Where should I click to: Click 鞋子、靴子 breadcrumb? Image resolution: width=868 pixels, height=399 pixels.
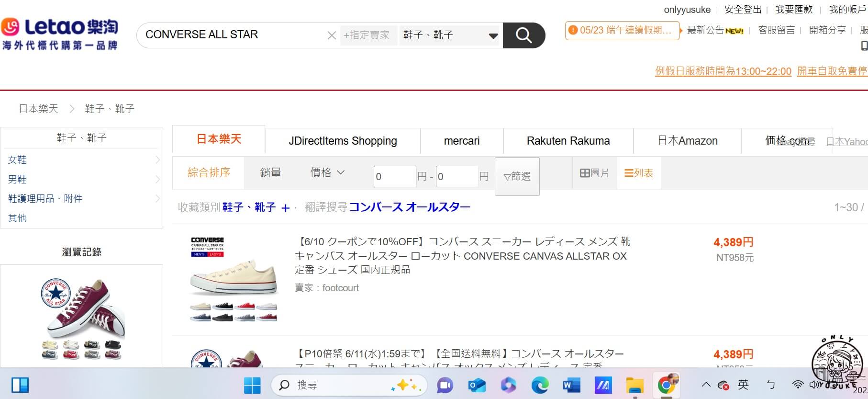[110, 109]
